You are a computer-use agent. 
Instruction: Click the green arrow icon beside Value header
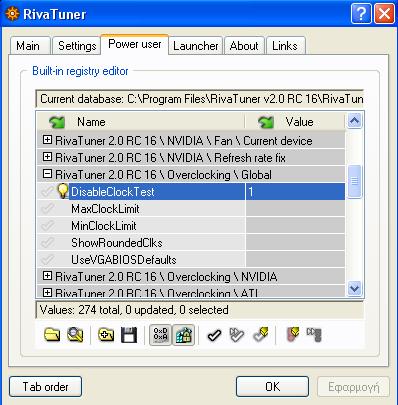[266, 122]
